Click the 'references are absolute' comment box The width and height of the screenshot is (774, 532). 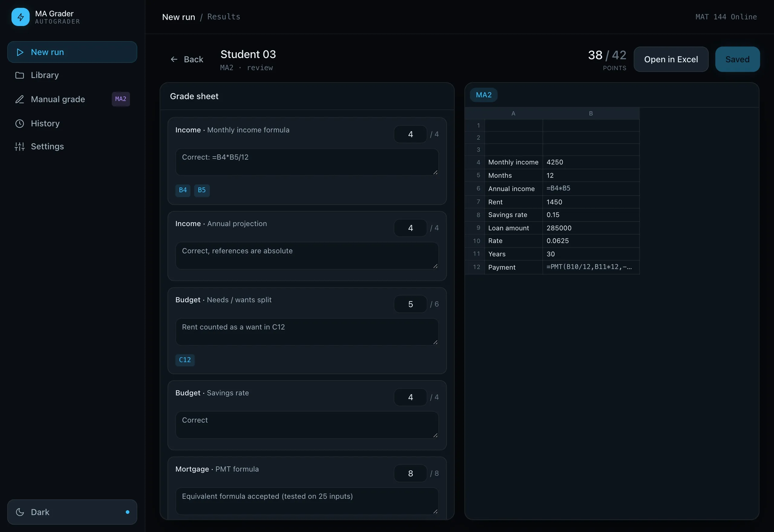[x=307, y=256]
